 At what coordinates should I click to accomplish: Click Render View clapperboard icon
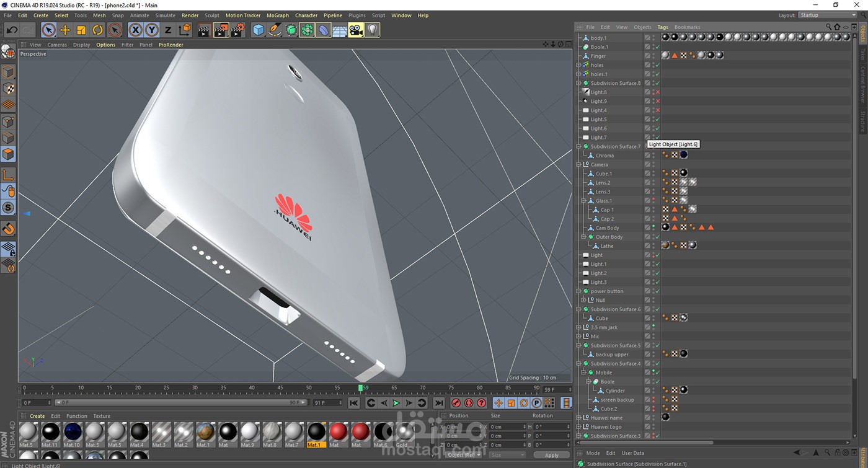pyautogui.click(x=203, y=30)
